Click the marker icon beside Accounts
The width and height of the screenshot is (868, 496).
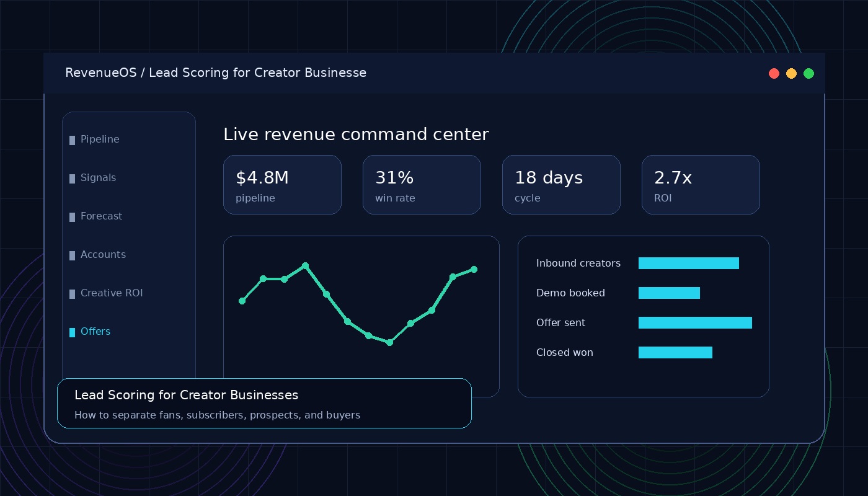(72, 256)
